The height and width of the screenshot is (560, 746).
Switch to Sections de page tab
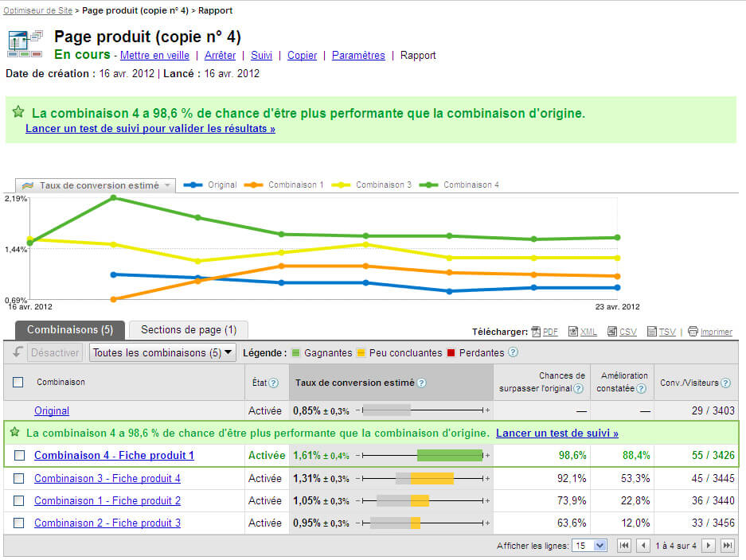(189, 329)
